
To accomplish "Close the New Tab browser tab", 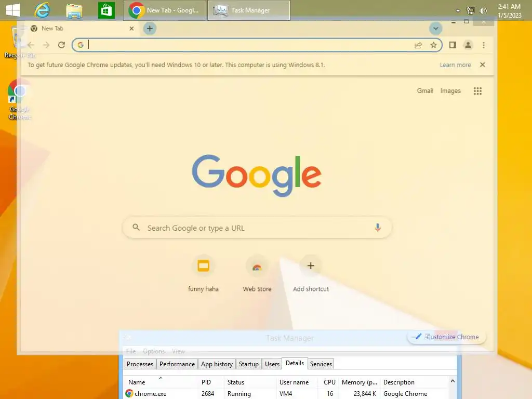I will point(131,29).
